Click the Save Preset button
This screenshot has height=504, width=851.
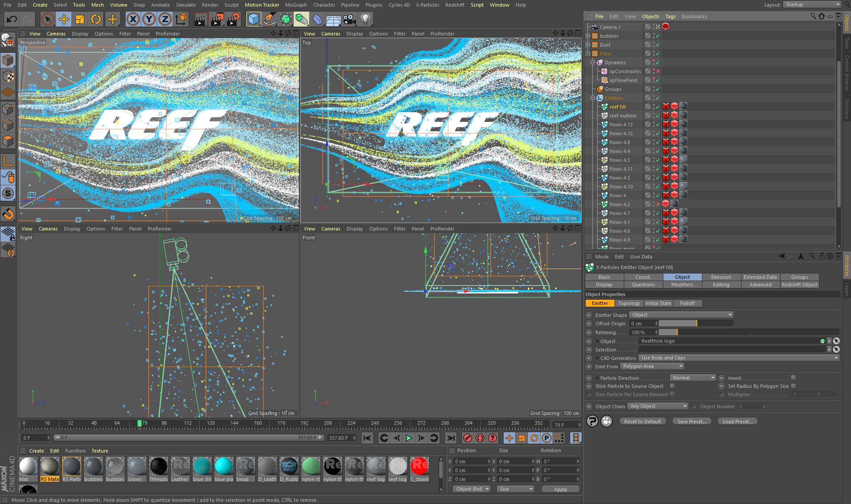pos(691,422)
